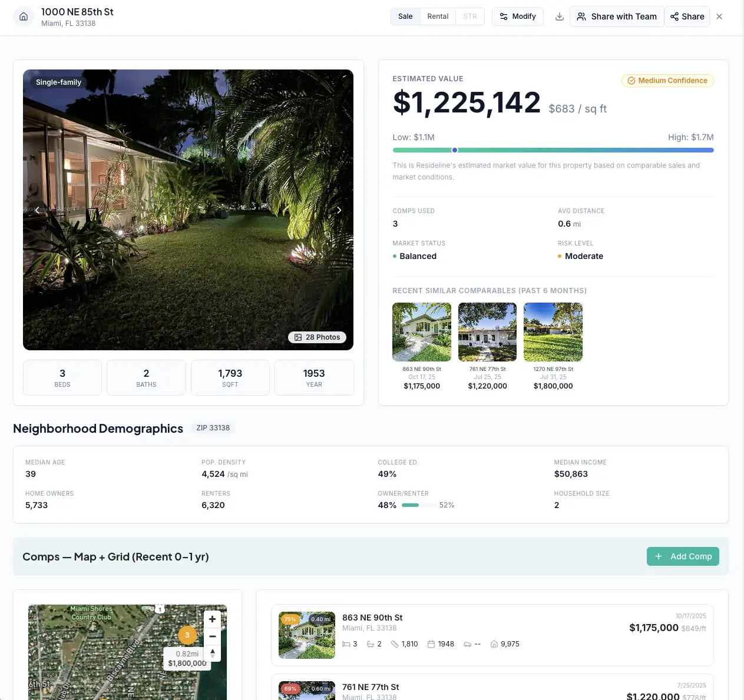Open the 28 Photos gallery
Viewport: 744px width, 700px height.
[317, 337]
